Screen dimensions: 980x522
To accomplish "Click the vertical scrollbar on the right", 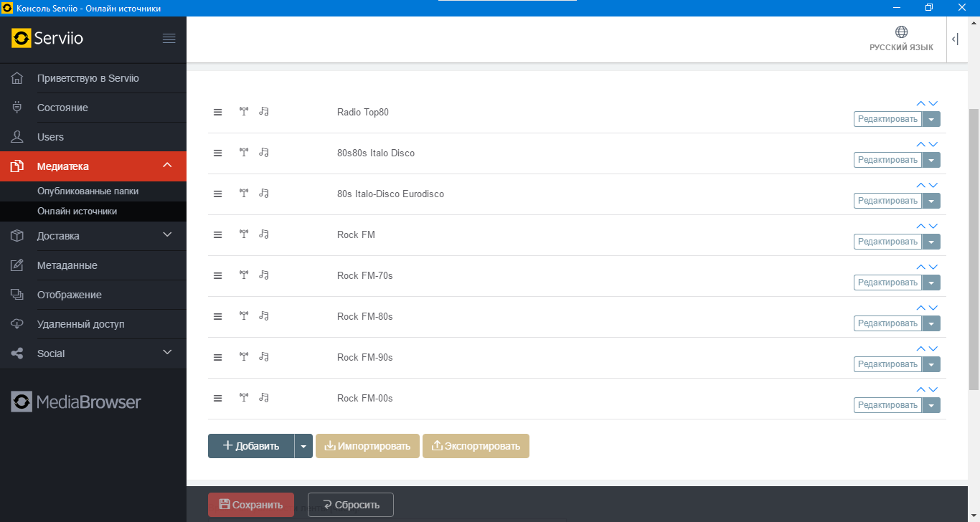I will pyautogui.click(x=974, y=251).
